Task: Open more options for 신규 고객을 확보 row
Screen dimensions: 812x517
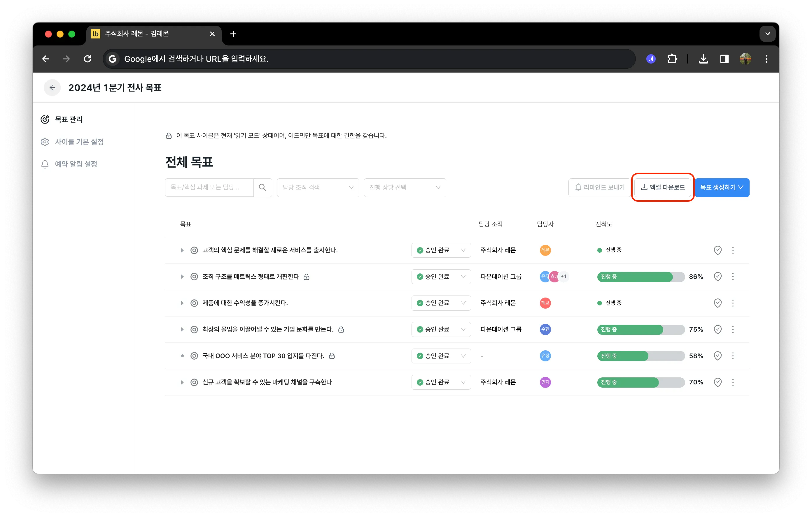Action: 733,382
